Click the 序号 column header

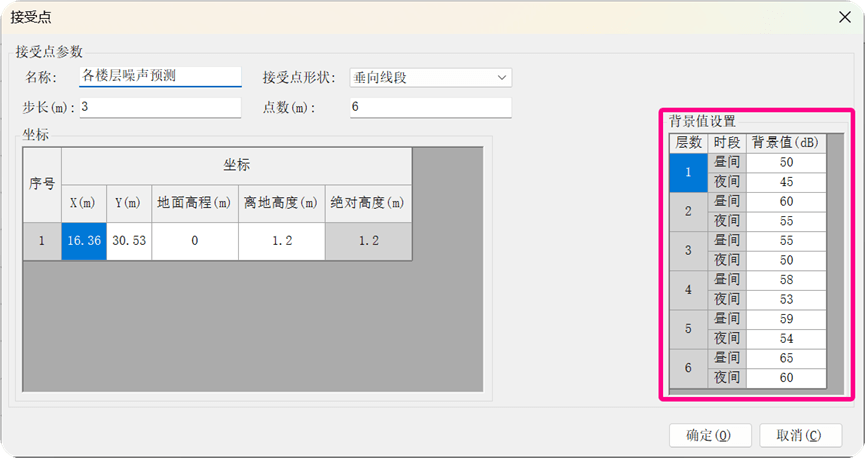42,185
